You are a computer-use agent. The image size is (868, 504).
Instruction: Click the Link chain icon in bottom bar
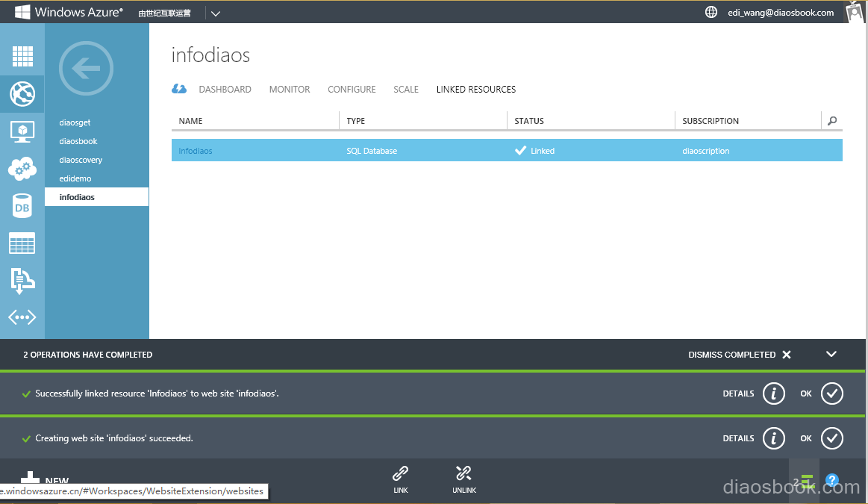(401, 479)
